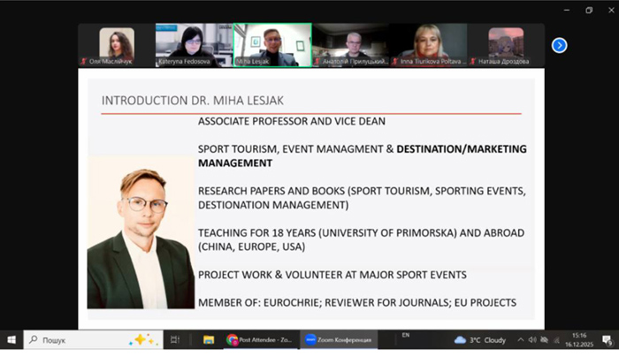Restore down the Zoom meeting window
The width and height of the screenshot is (619, 364).
(564, 10)
